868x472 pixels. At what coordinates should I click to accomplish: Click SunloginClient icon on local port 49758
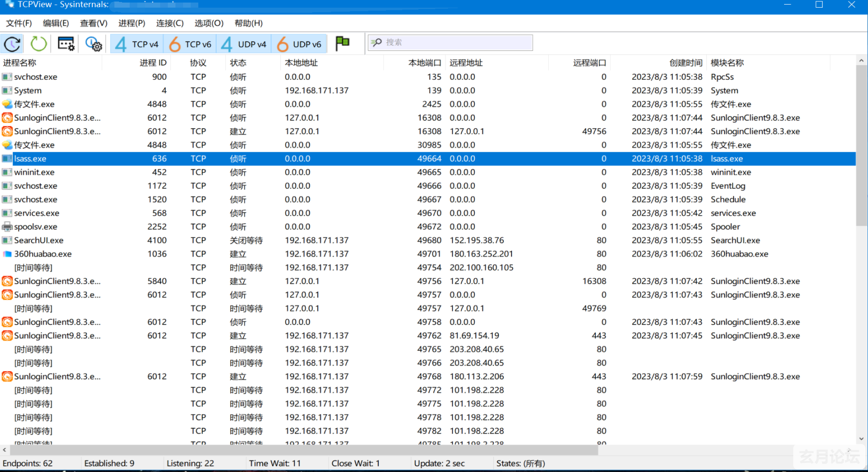point(7,322)
